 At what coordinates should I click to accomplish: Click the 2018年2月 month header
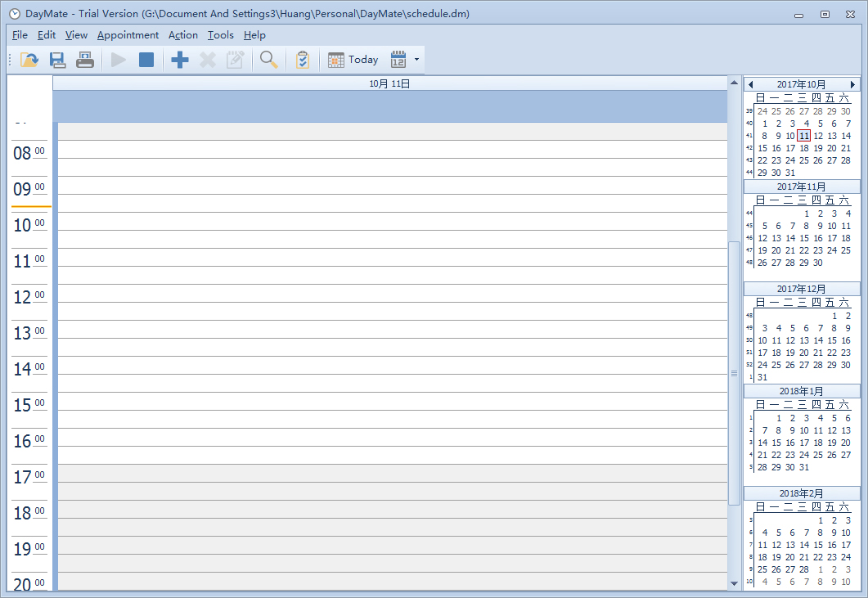pyautogui.click(x=801, y=493)
